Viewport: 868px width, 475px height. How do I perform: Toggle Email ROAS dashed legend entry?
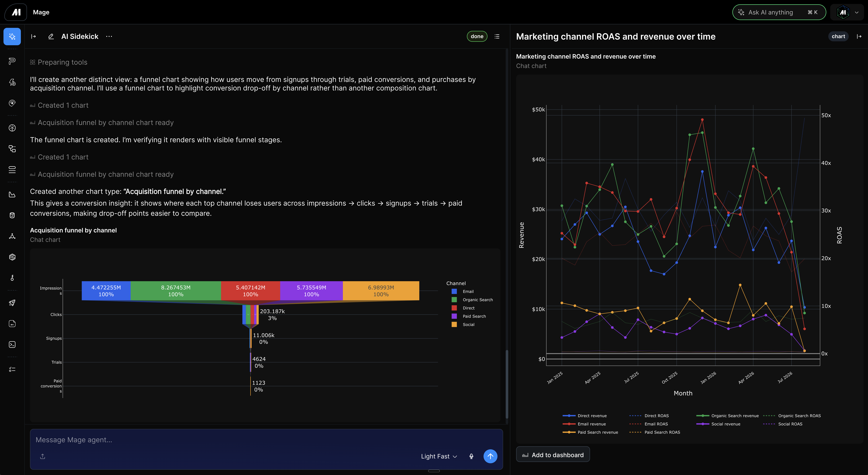(x=649, y=424)
